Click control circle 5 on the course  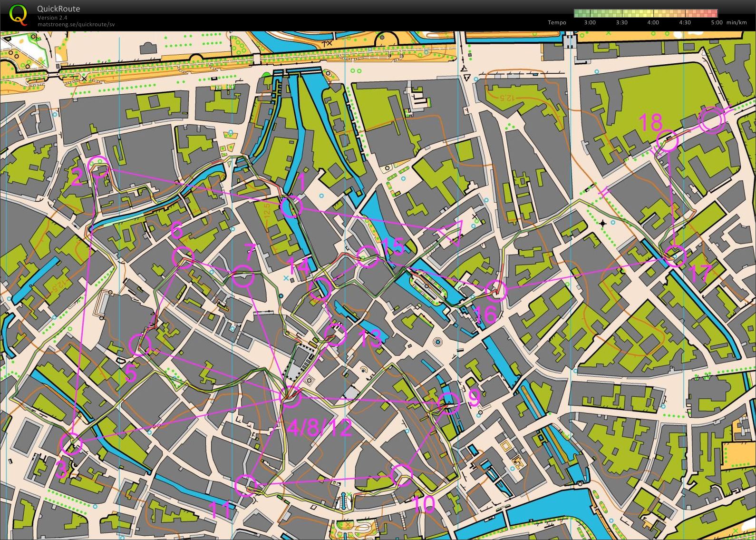pyautogui.click(x=140, y=345)
